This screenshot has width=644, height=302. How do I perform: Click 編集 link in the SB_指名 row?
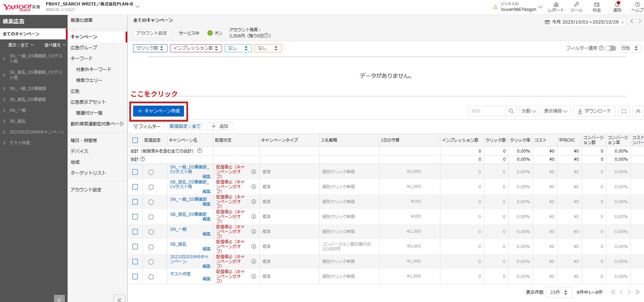[206, 249]
